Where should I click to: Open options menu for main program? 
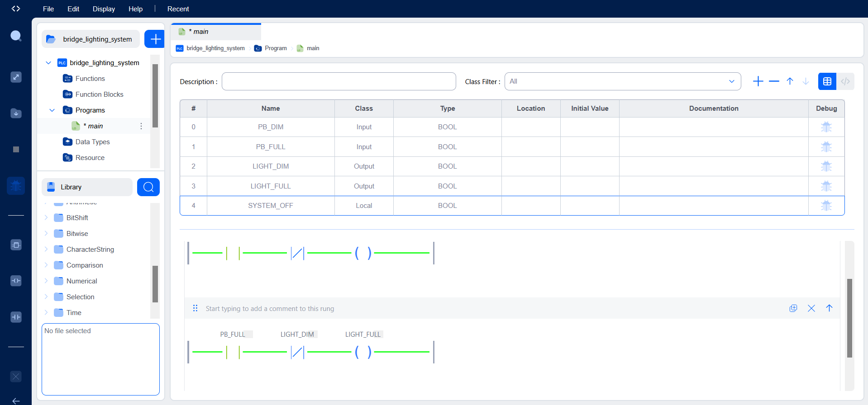tap(141, 126)
